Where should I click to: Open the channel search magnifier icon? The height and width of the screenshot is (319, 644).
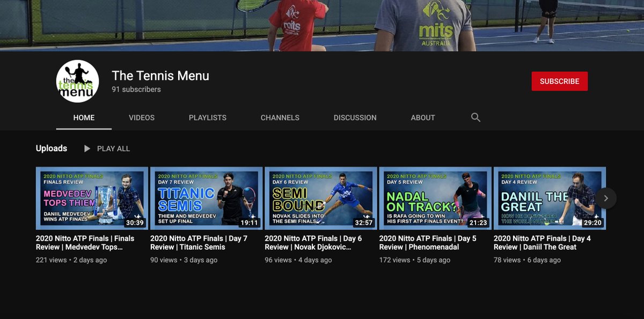[475, 117]
